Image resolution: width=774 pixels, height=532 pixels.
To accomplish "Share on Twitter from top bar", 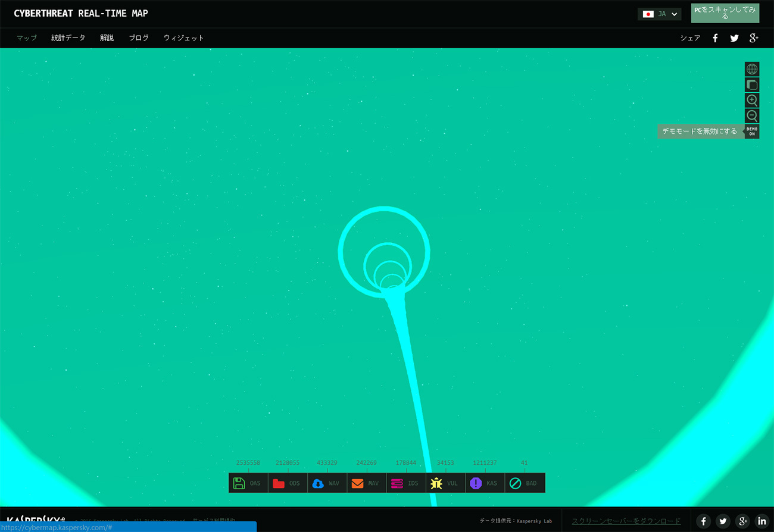I will point(734,37).
